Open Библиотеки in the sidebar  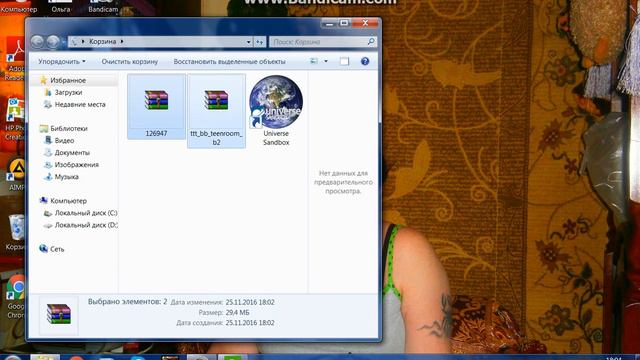coord(69,129)
